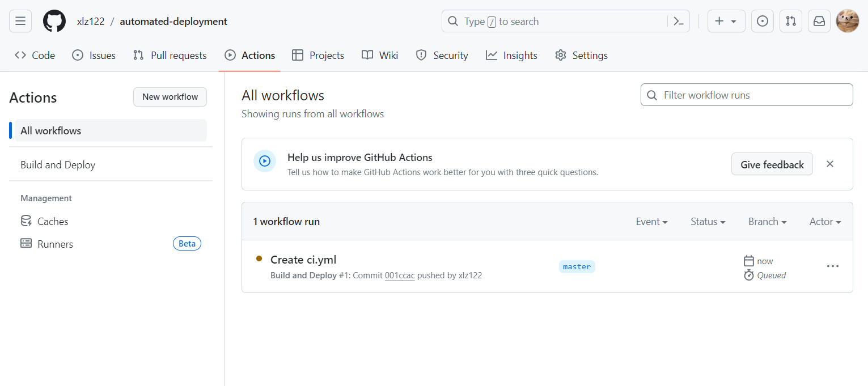Click the filter search magnifier icon
The width and height of the screenshot is (868, 386).
pyautogui.click(x=653, y=95)
